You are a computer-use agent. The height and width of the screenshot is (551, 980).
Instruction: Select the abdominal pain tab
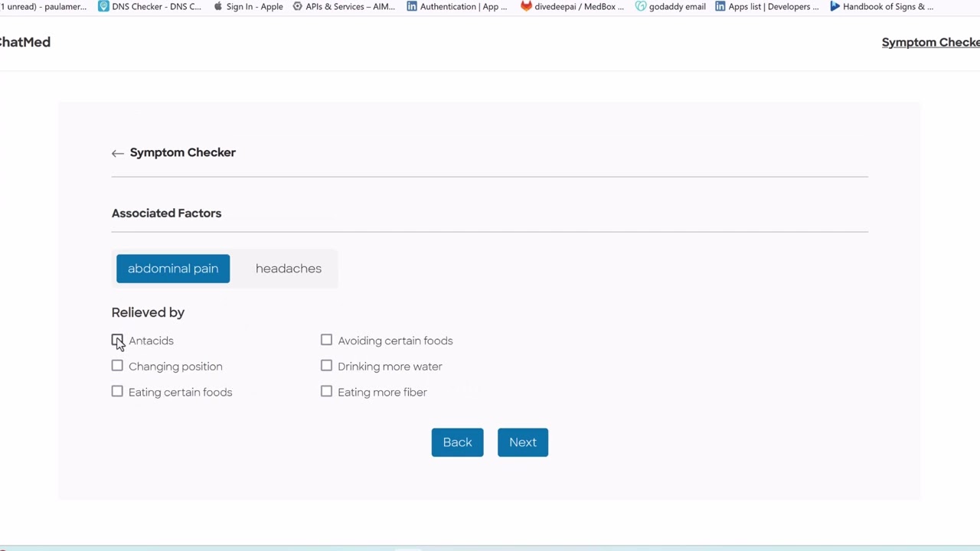tap(173, 269)
